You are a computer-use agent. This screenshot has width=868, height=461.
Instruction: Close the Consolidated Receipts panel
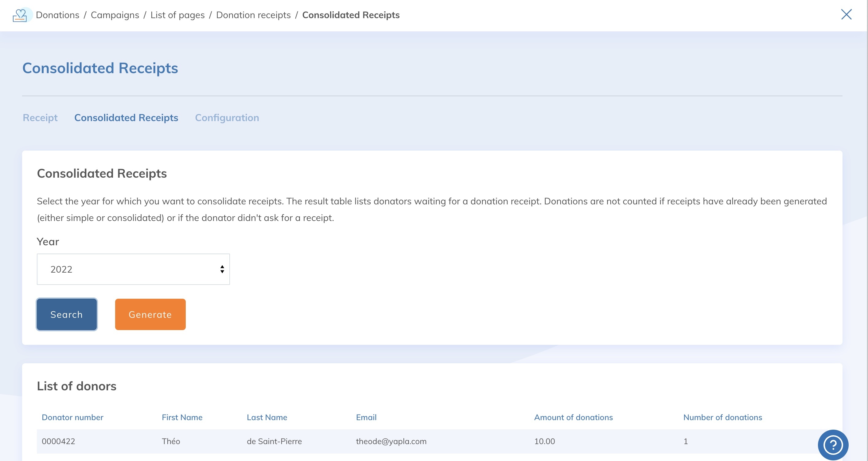coord(846,15)
